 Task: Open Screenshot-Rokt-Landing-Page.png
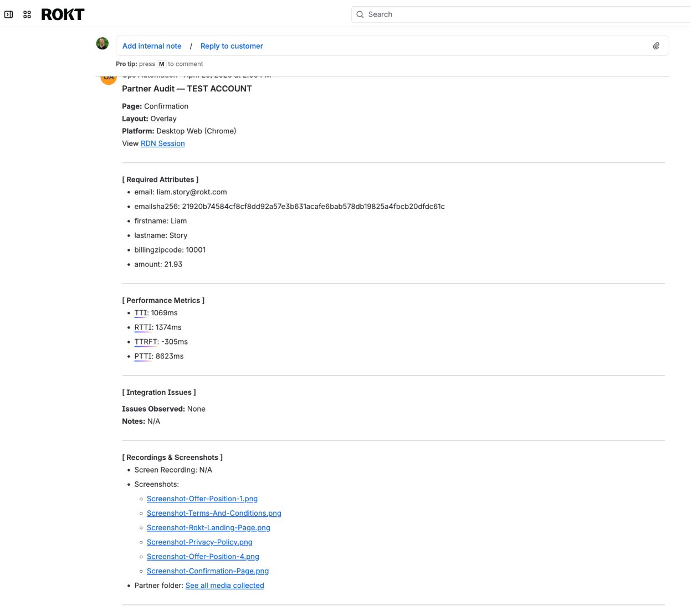(x=208, y=527)
